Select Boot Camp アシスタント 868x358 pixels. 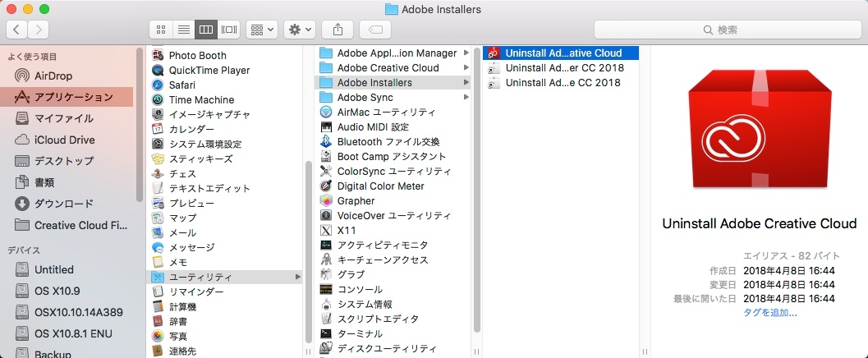pyautogui.click(x=391, y=157)
